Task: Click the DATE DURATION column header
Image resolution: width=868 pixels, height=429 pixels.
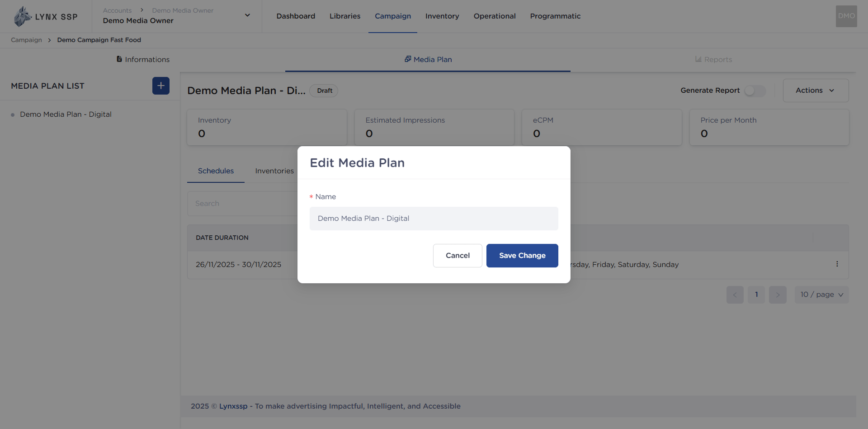Action: pyautogui.click(x=222, y=238)
